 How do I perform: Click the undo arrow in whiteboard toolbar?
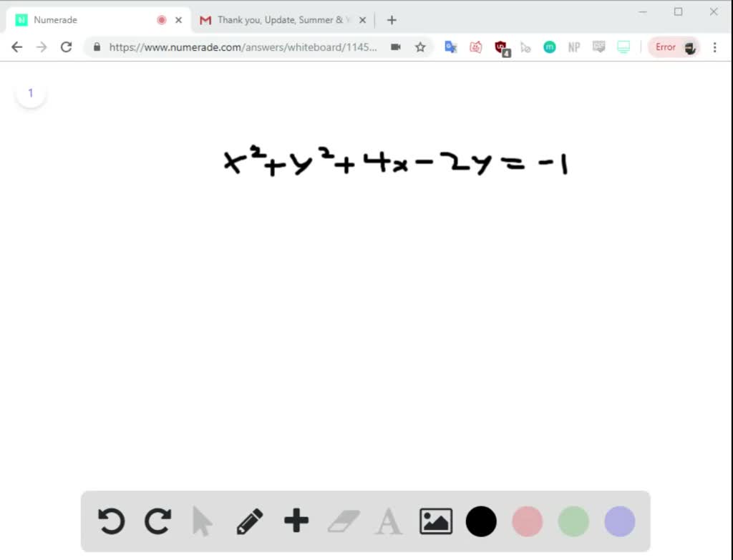111,521
